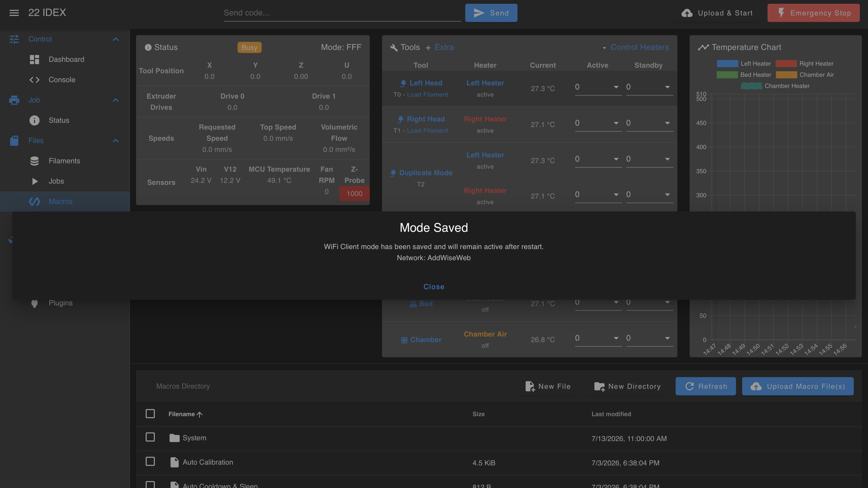Click the Send code button
Viewport: 868px width, 488px height.
click(x=491, y=13)
